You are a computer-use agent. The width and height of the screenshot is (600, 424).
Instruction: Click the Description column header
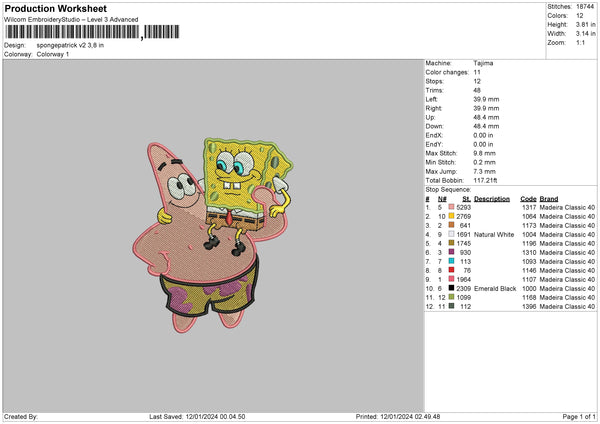coord(491,197)
